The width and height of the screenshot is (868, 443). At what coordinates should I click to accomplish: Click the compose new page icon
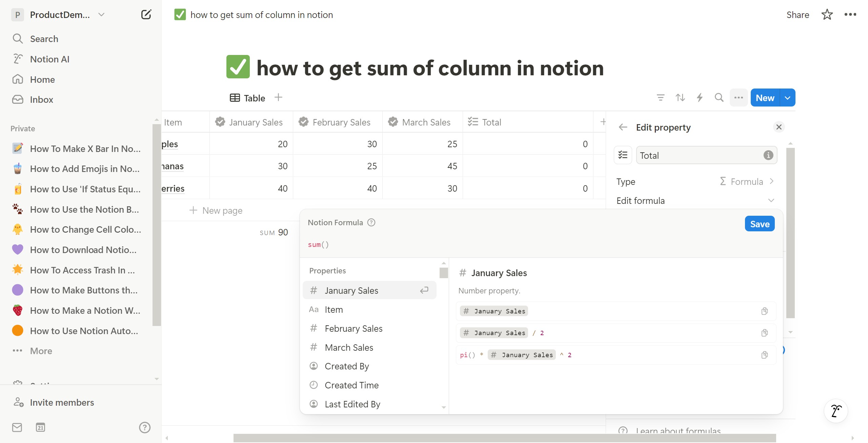[146, 15]
